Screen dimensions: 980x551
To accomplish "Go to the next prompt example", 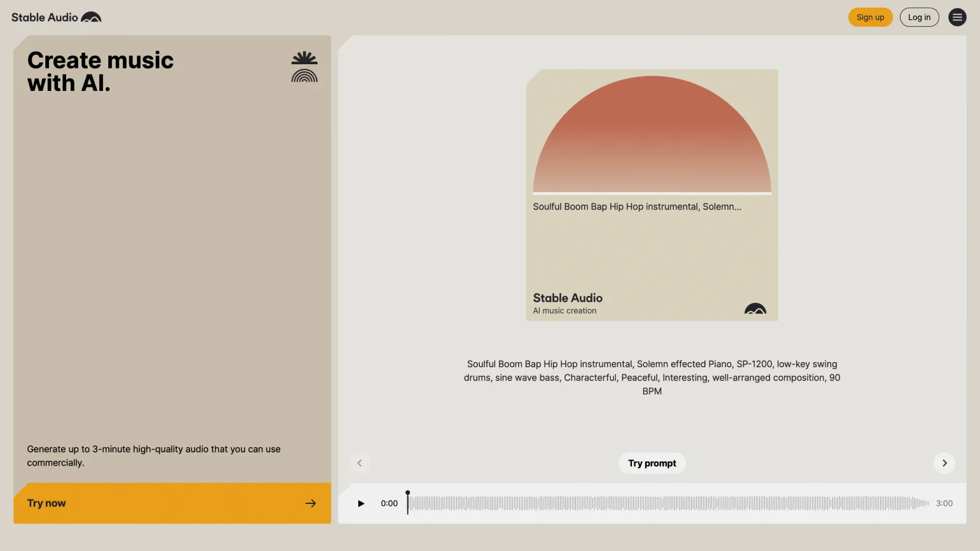I will [944, 463].
